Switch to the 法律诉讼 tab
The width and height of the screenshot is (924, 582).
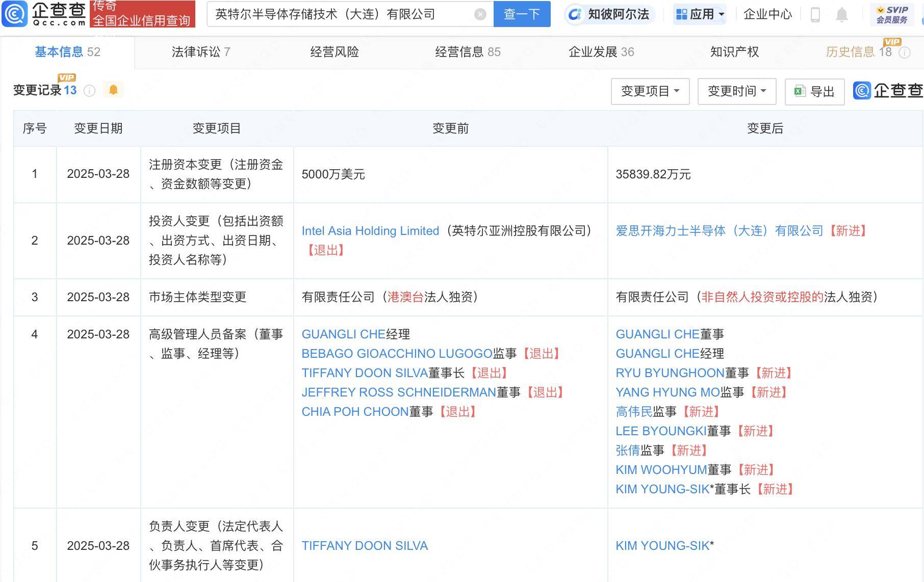coord(201,52)
